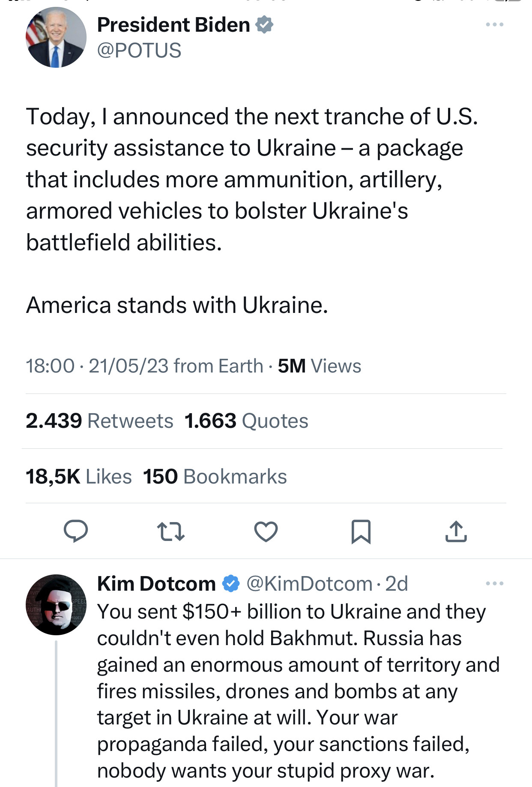Tap Kim Dotcom's verified checkmark badge
The width and height of the screenshot is (532, 787).
[231, 583]
